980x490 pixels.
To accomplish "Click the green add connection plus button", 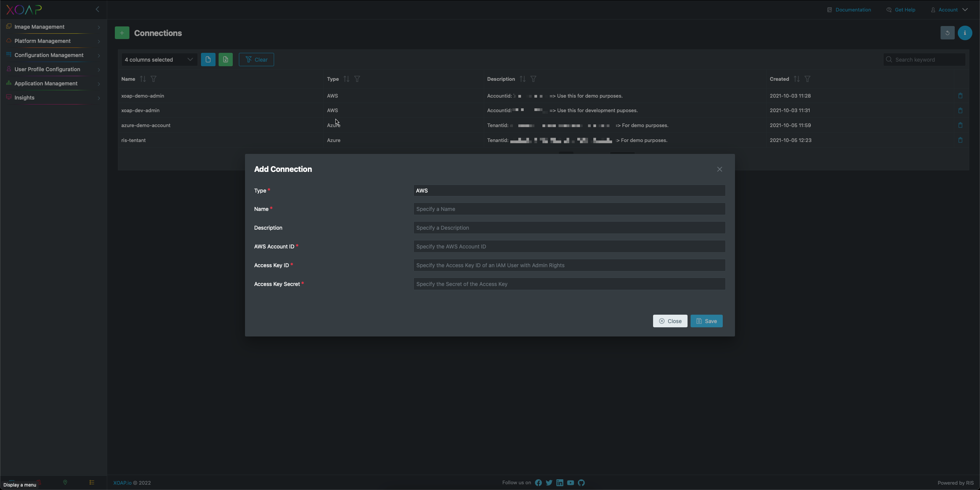I will click(x=122, y=33).
